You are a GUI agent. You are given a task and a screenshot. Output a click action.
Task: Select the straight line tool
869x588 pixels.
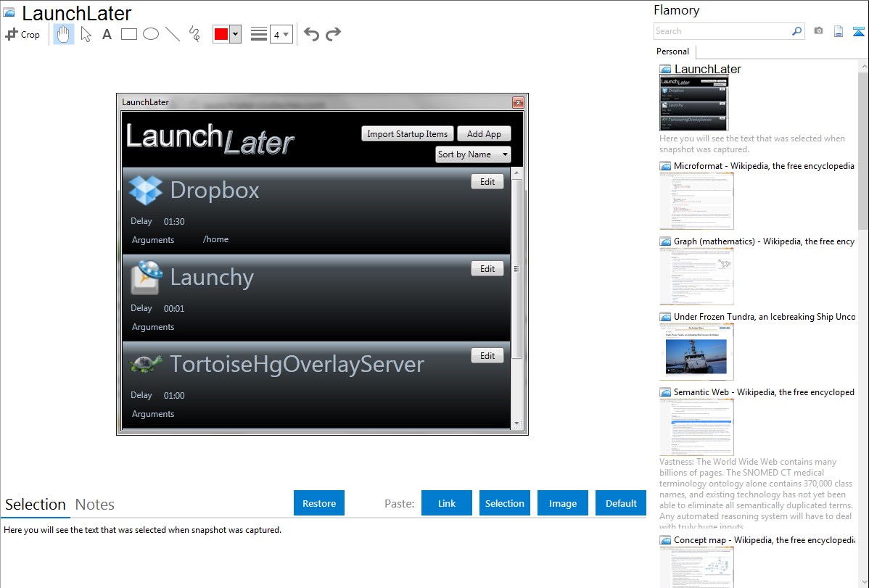173,34
